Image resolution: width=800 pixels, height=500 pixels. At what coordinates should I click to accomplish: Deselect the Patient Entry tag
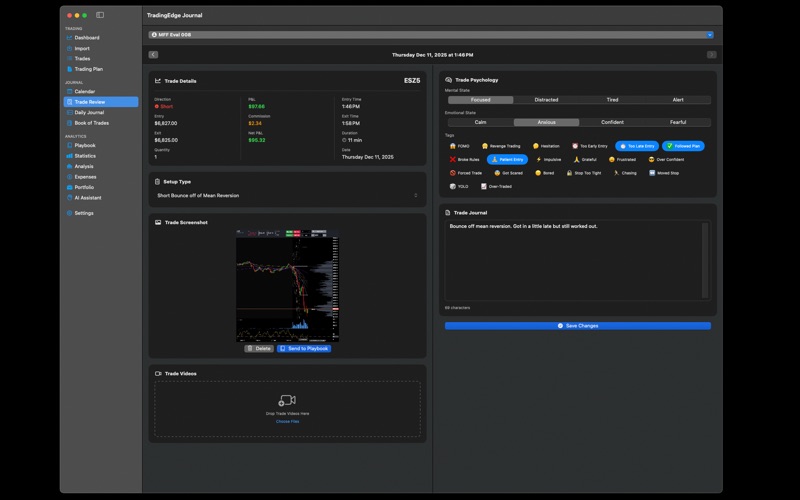[x=507, y=160]
